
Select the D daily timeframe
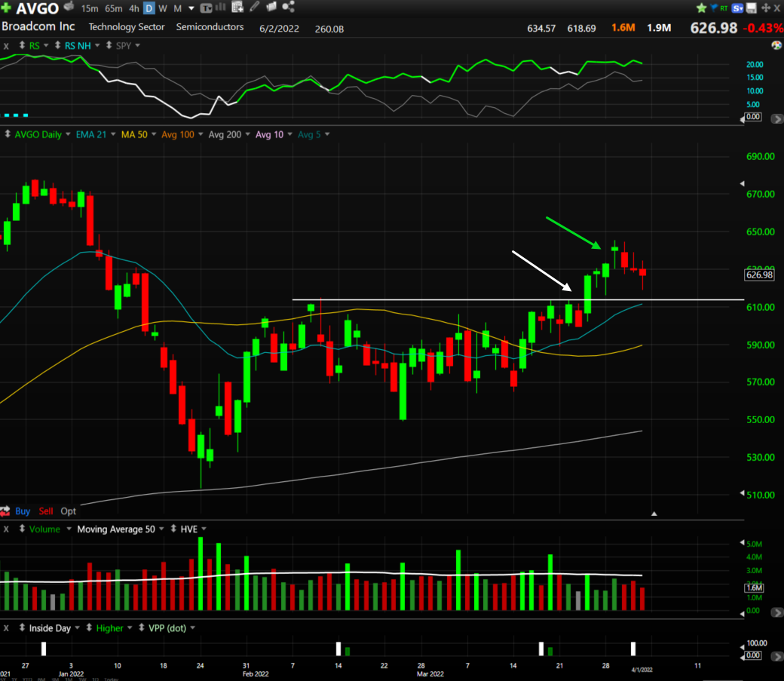[149, 8]
